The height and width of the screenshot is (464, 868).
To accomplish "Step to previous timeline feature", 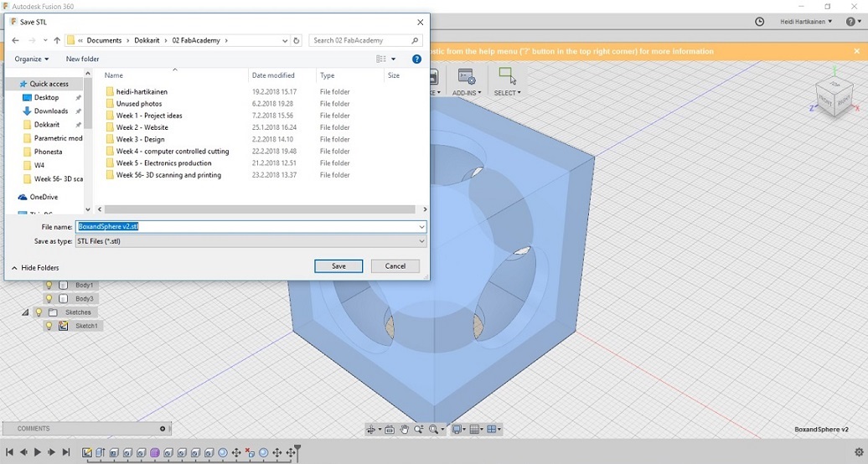I will 23,452.
